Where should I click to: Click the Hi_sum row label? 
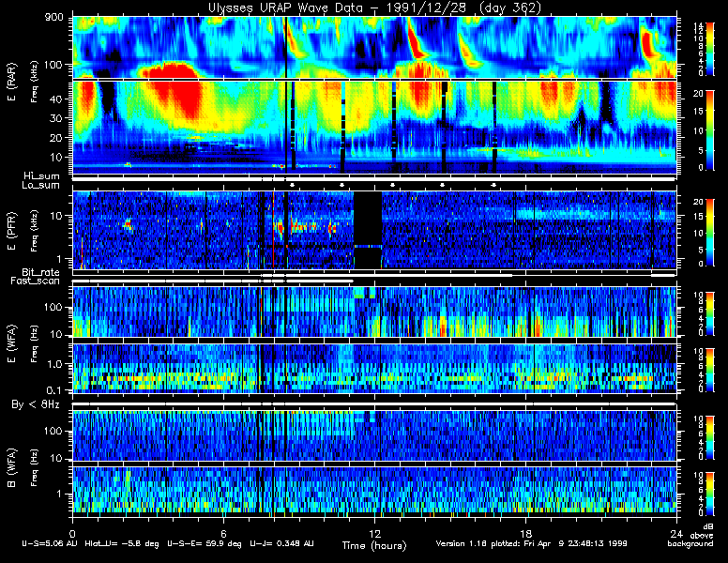coord(42,176)
